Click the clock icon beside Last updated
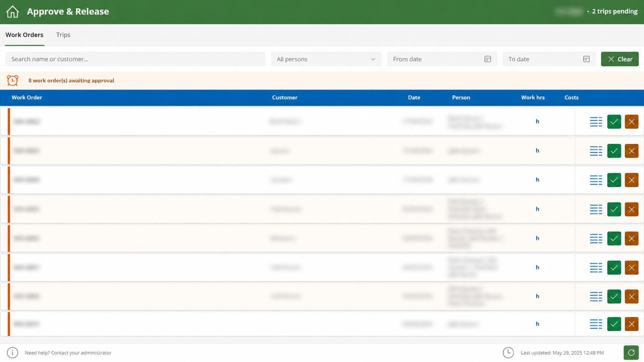644x362 pixels. (508, 353)
